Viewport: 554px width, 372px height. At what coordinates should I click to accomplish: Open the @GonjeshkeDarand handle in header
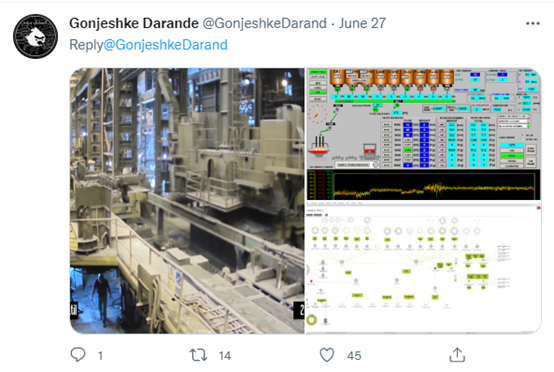tap(264, 23)
